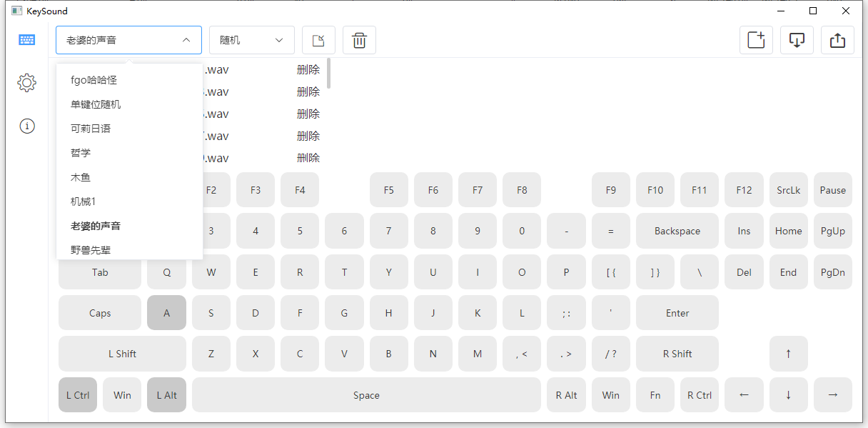
Task: Open the keyboard page in sidebar
Action: tap(27, 40)
